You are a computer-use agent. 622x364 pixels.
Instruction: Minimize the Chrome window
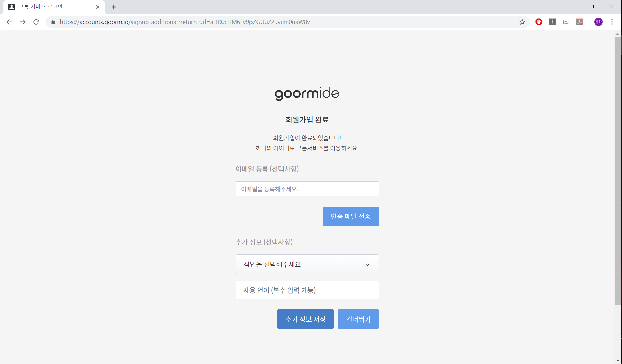point(573,6)
